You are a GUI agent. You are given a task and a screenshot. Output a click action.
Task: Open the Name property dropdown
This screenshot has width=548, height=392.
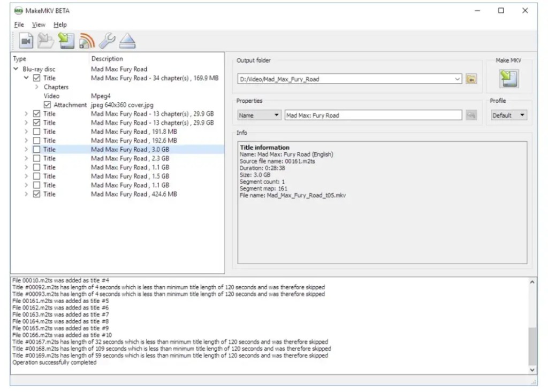(259, 116)
